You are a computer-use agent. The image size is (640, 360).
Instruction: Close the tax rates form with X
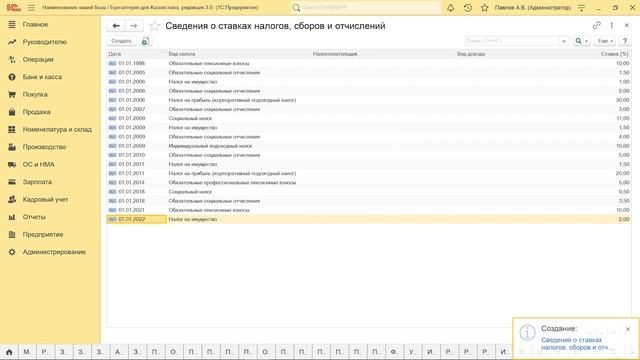coord(627,25)
